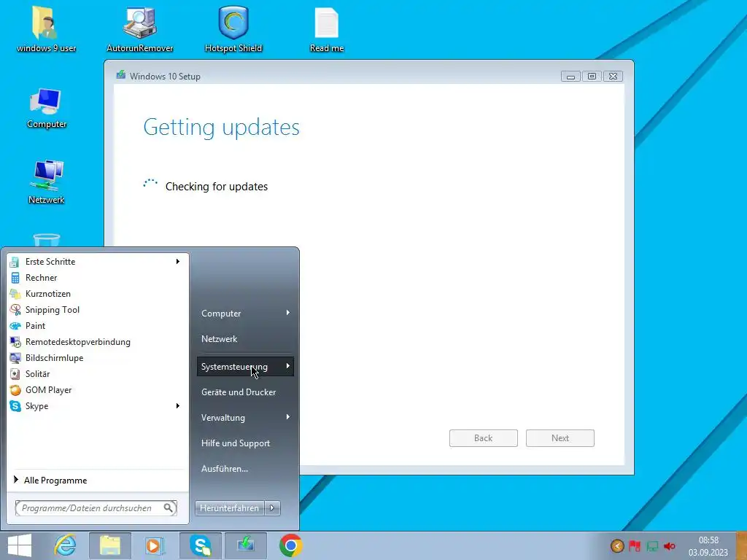Image resolution: width=747 pixels, height=560 pixels.
Task: Switch to Skype in the taskbar
Action: click(201, 545)
